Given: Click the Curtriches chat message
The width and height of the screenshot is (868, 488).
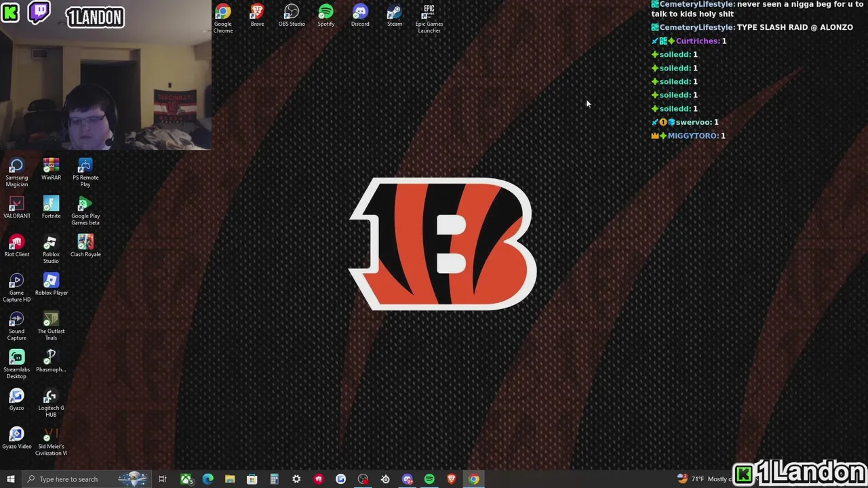Looking at the screenshot, I should (x=689, y=41).
